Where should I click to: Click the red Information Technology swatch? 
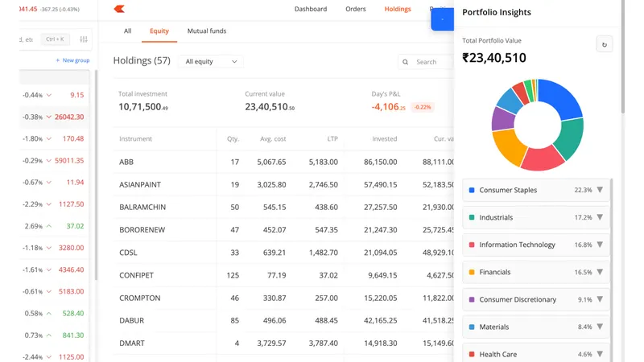472,245
